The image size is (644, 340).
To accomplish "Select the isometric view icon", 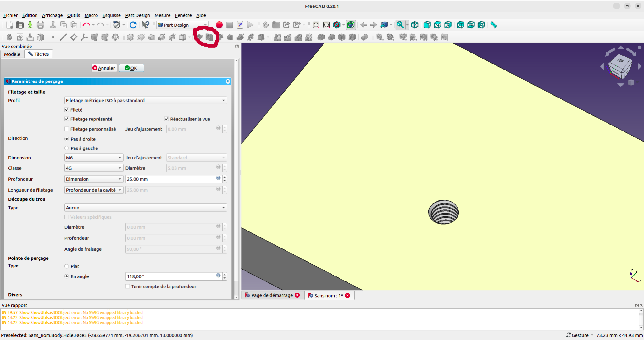I will click(x=414, y=25).
